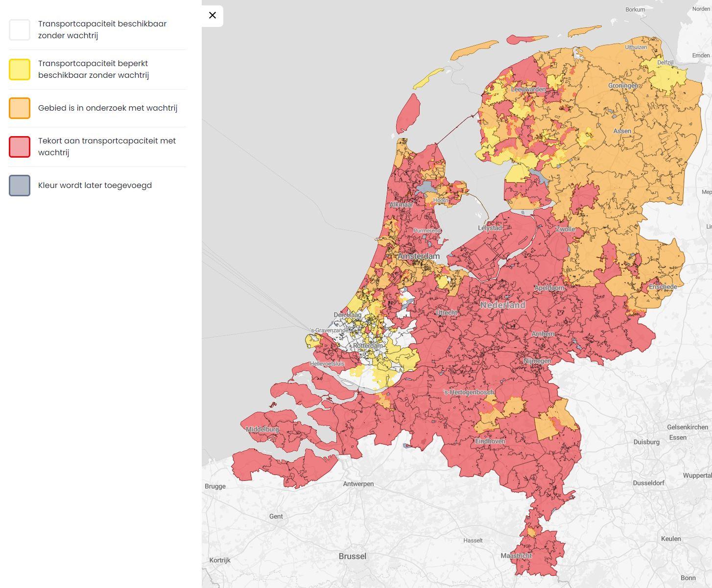
Task: Click the legend text 'Tekort aan transportcapaciteit met wachtrij'
Action: point(106,146)
